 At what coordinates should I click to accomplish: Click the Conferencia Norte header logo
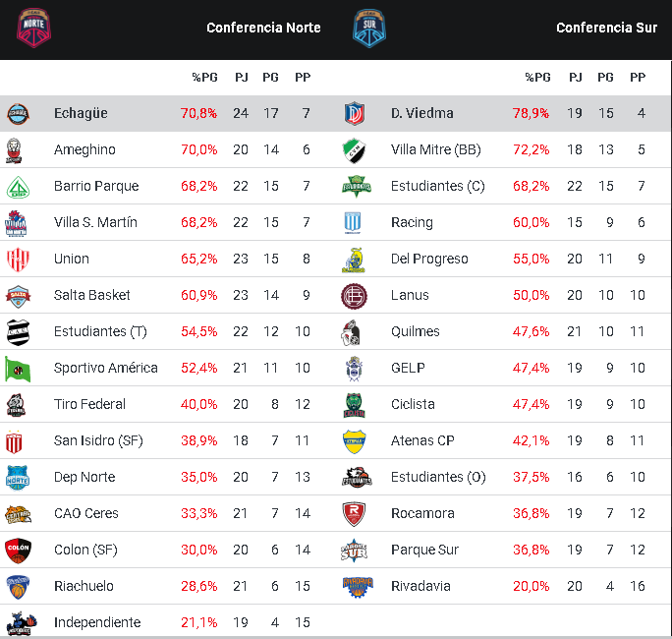[33, 27]
